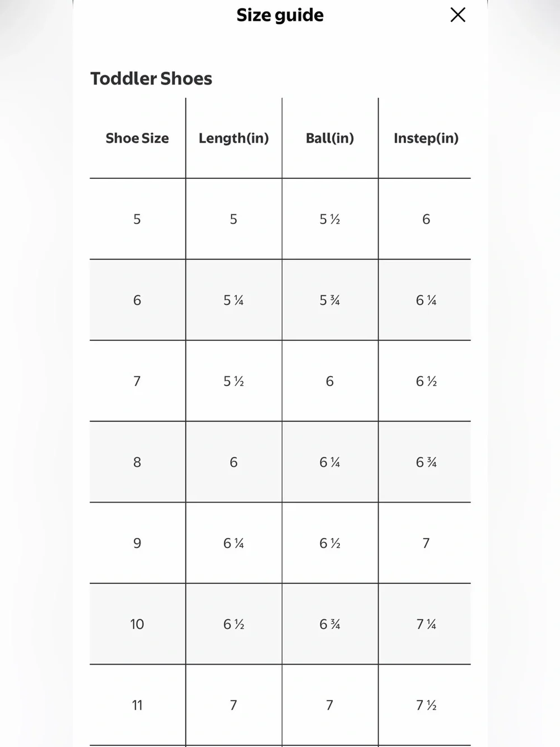560x747 pixels.
Task: Click the 6 ¼ length value for size 9
Action: pyautogui.click(x=234, y=543)
